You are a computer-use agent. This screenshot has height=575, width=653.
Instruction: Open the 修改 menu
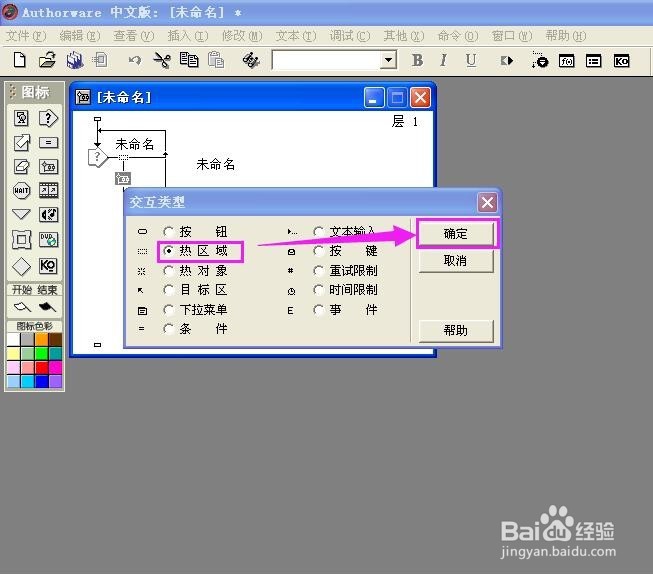(242, 36)
